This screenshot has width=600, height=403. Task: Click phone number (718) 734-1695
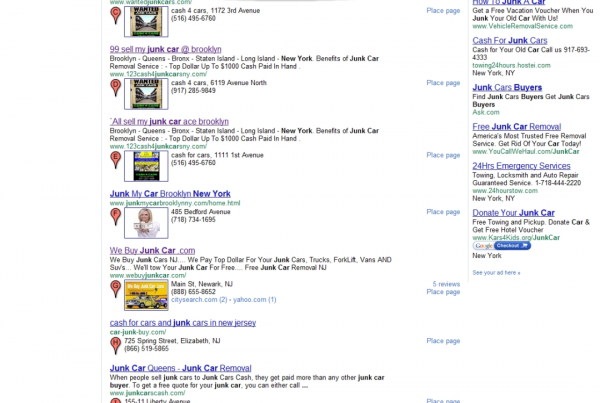[193, 220]
